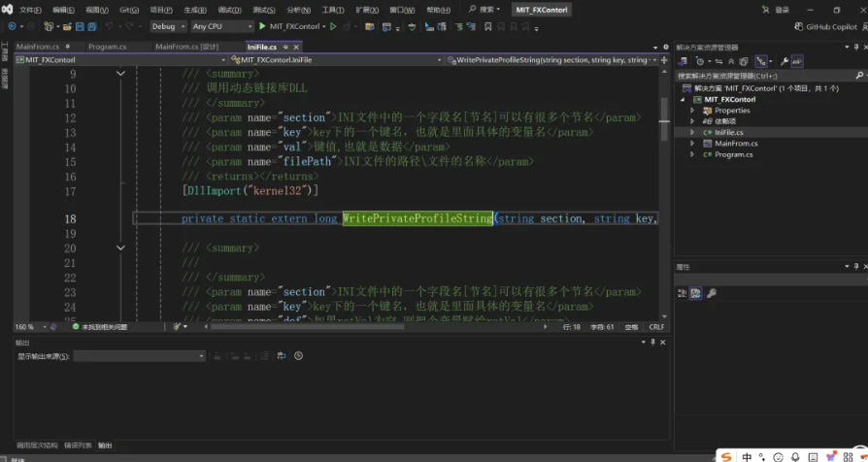The image size is (868, 462).
Task: Click the Sogou input method tray icon
Action: (x=726, y=455)
